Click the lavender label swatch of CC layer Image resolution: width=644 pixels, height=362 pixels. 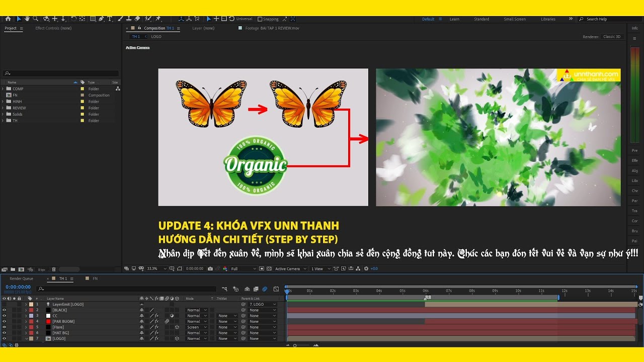pos(30,316)
